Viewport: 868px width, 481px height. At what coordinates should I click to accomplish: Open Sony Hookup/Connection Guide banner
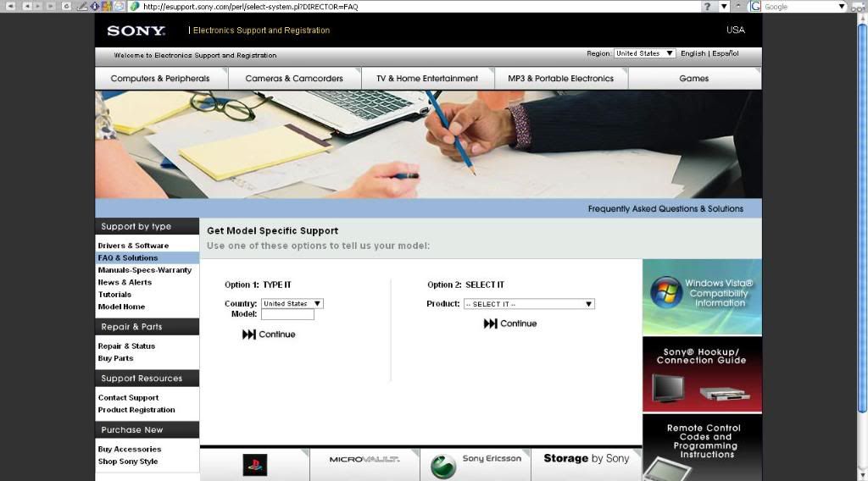click(702, 375)
